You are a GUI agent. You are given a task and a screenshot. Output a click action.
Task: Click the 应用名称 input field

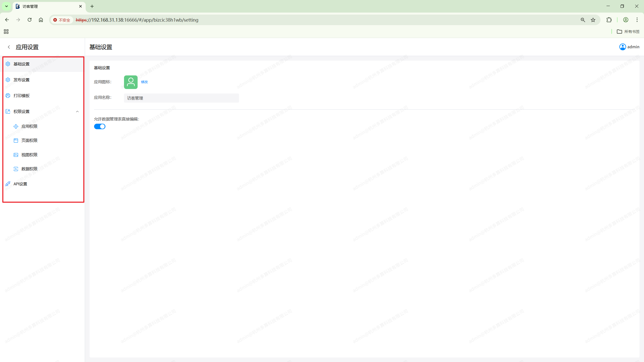[x=181, y=98]
